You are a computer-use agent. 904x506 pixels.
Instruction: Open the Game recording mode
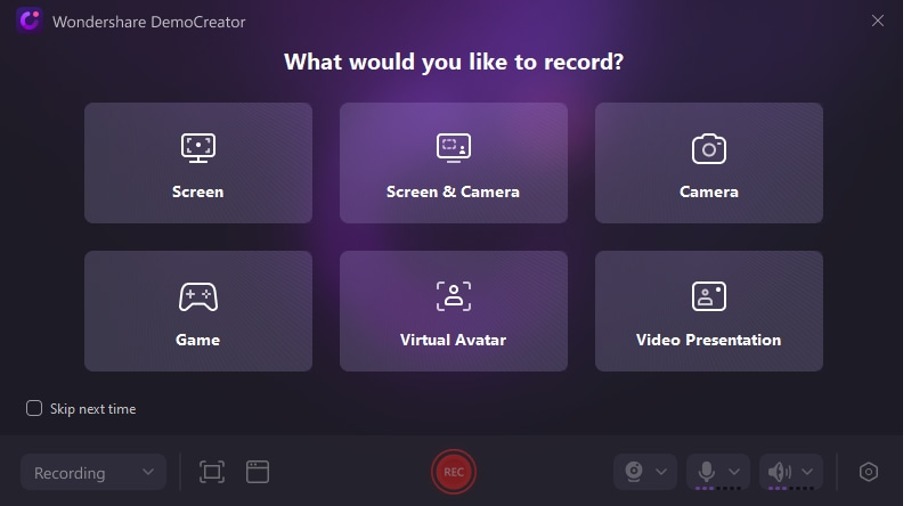pos(198,311)
